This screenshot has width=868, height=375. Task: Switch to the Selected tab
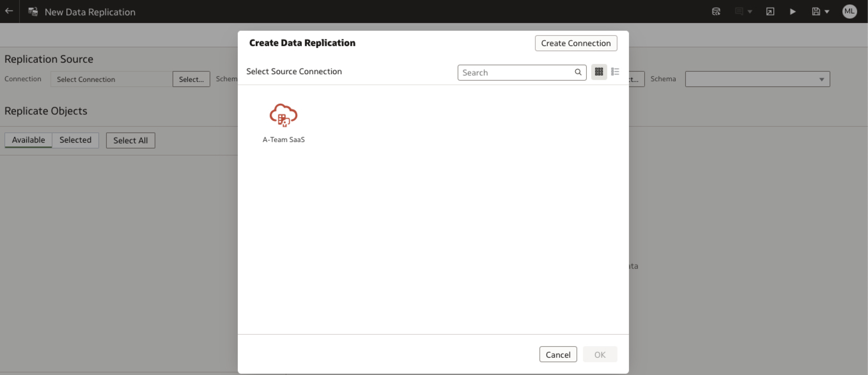(x=75, y=140)
